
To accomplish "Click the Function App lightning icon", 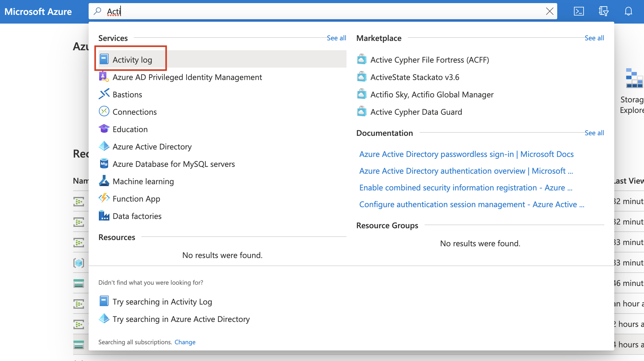I will [x=104, y=198].
